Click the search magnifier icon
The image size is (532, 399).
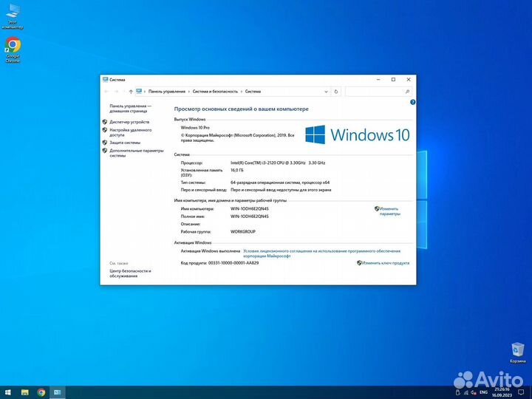click(x=407, y=92)
